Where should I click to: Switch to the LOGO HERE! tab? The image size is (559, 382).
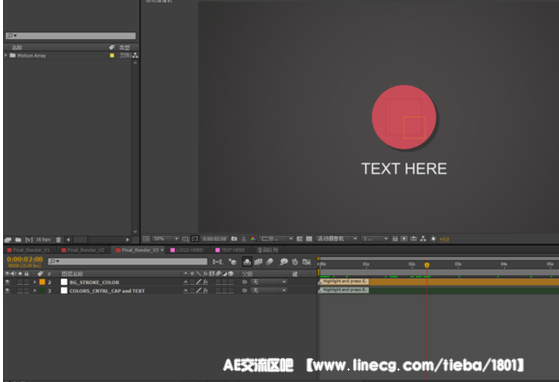pos(187,250)
